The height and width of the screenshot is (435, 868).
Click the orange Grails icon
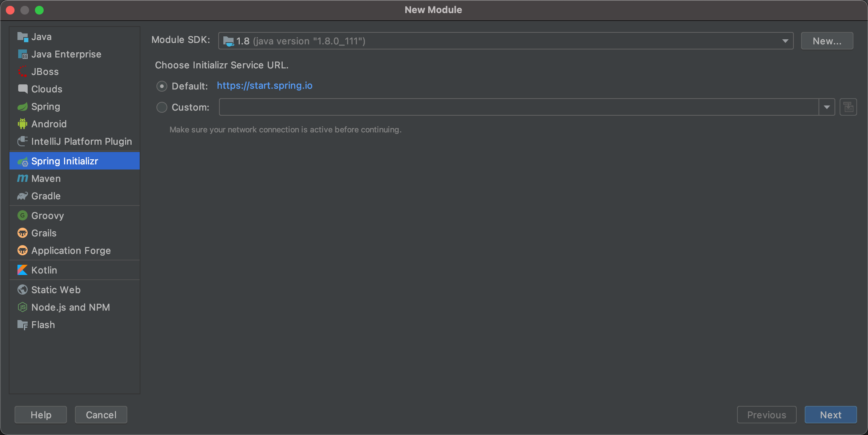click(x=23, y=233)
